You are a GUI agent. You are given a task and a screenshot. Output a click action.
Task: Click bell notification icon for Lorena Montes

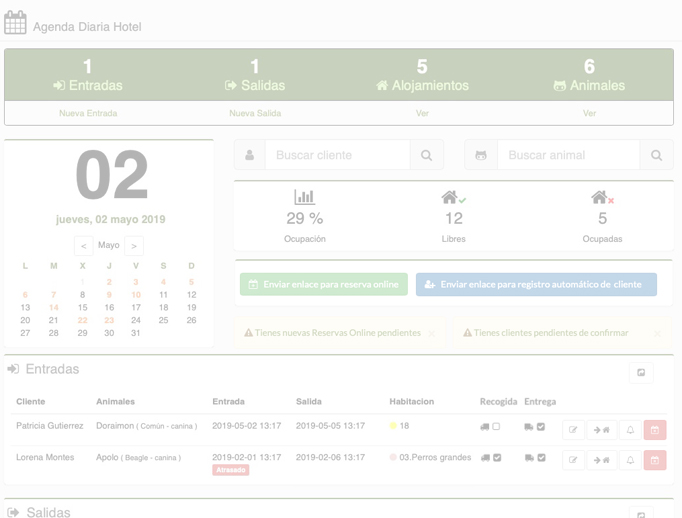tap(630, 460)
